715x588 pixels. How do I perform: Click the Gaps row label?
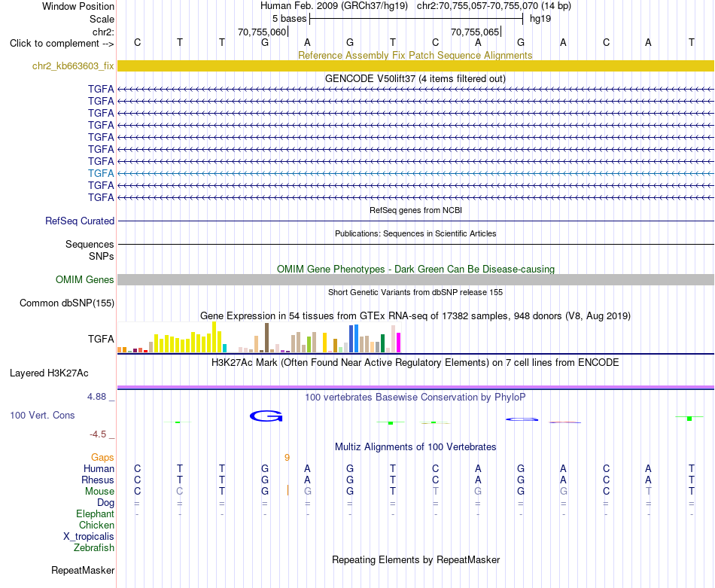[x=102, y=457]
